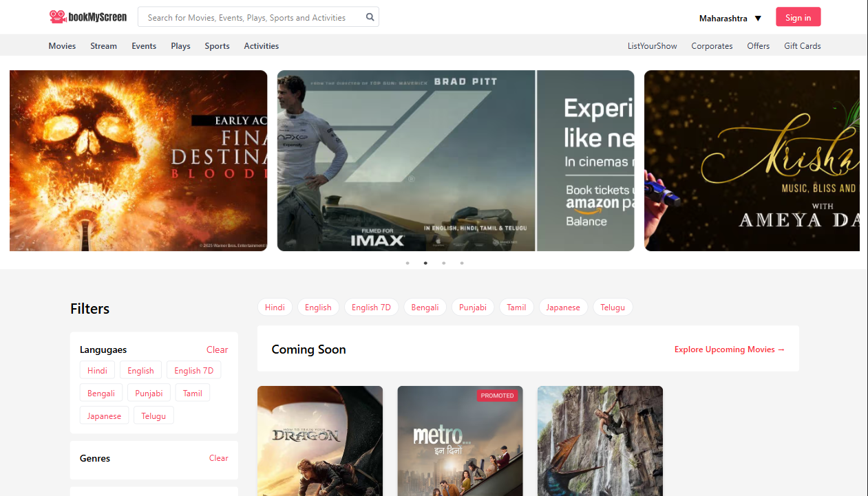Click the search magnifier icon

tap(370, 17)
